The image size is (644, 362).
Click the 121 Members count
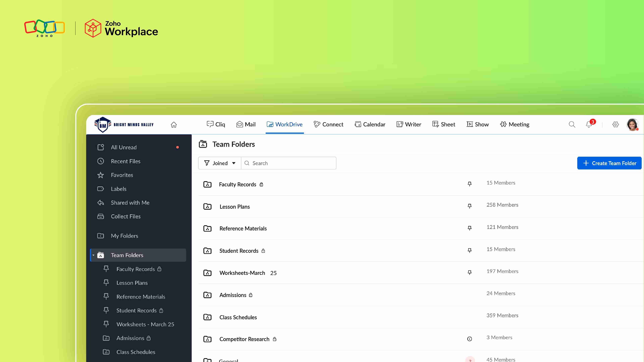[502, 227]
